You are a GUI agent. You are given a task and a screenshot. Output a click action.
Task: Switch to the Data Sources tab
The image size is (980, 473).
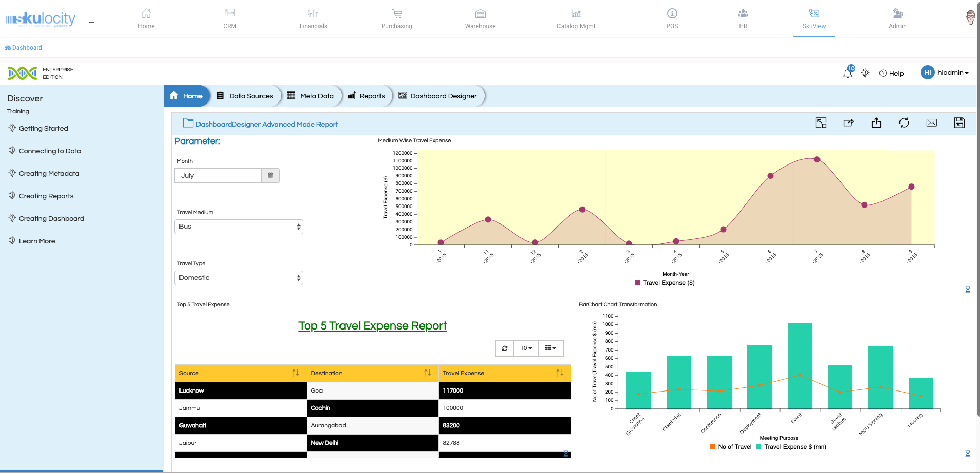(245, 96)
